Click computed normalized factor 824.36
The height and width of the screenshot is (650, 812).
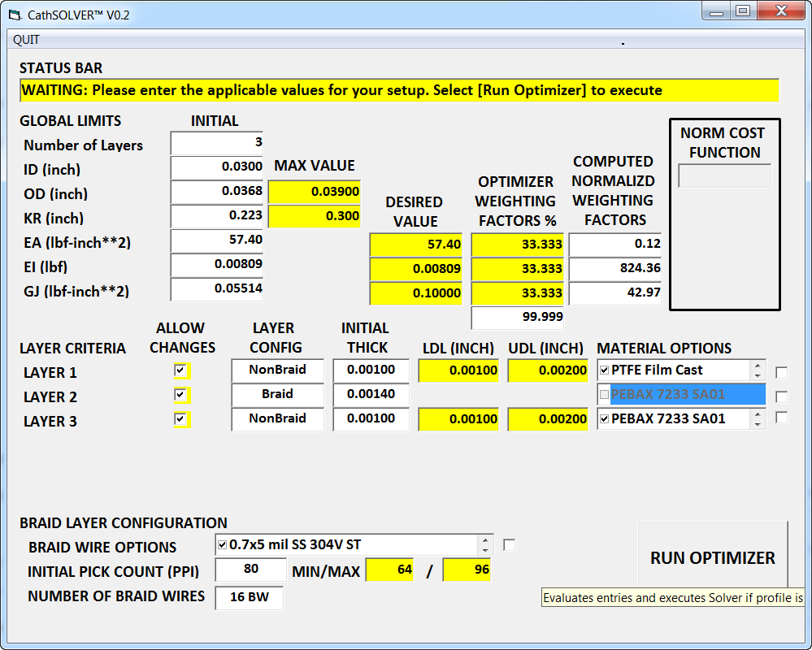[x=615, y=269]
